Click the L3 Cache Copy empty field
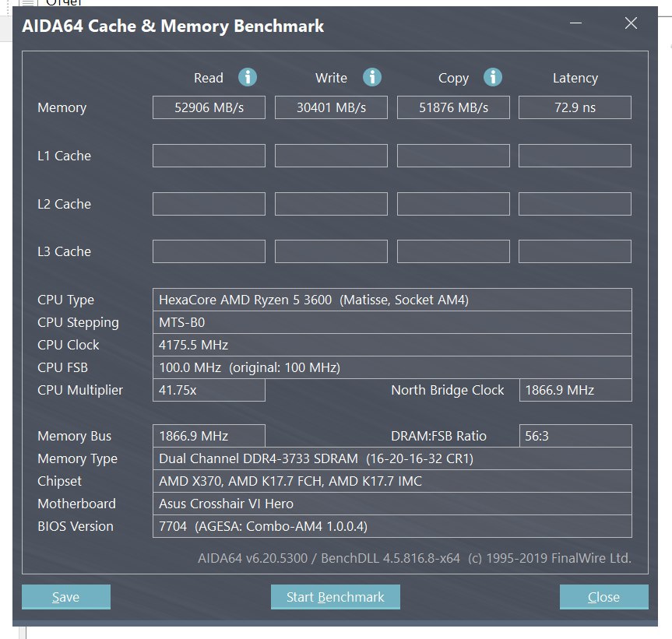This screenshot has width=672, height=639. [453, 251]
